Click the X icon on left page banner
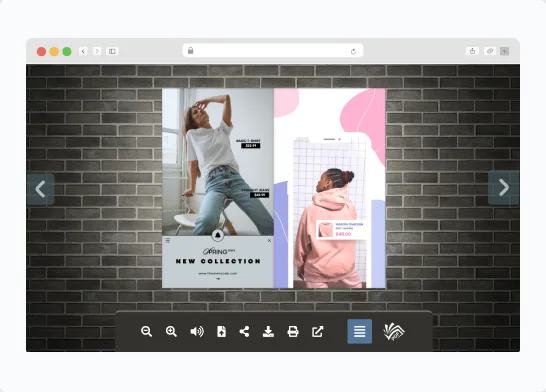Viewport: 546px width, 392px height. tap(269, 240)
